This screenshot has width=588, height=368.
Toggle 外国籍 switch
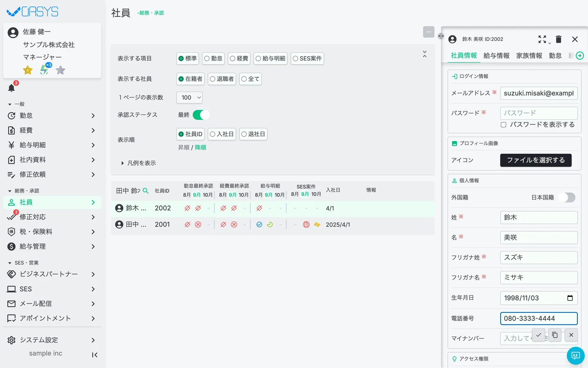(567, 197)
